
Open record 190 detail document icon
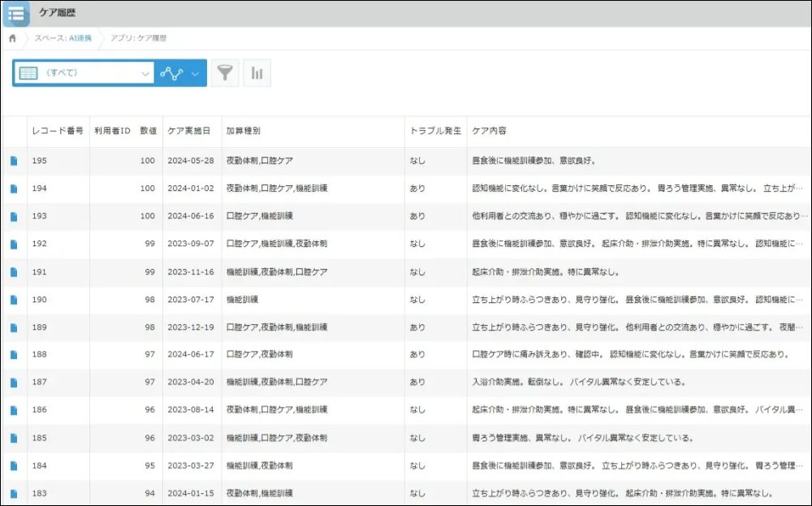click(14, 300)
